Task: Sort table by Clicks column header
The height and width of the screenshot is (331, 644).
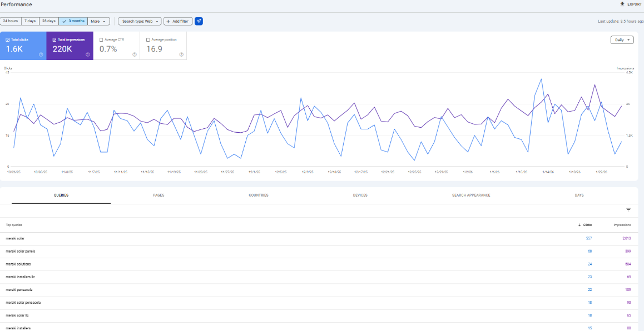Action: point(585,225)
